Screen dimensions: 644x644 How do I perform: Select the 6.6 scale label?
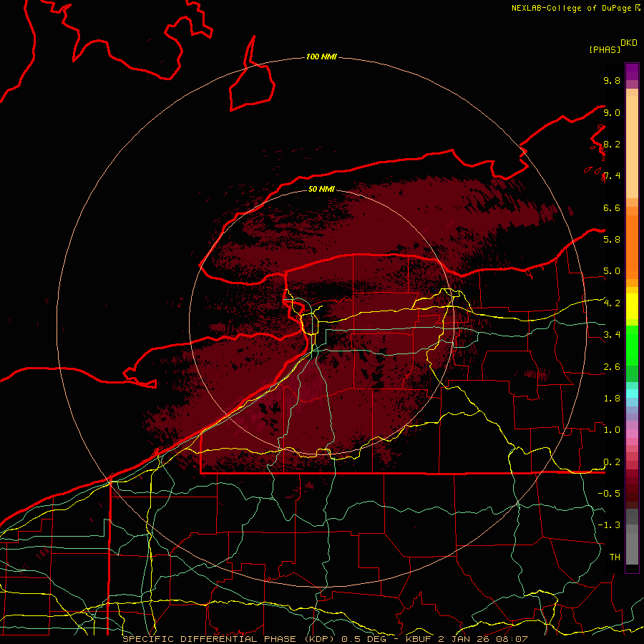pyautogui.click(x=612, y=208)
